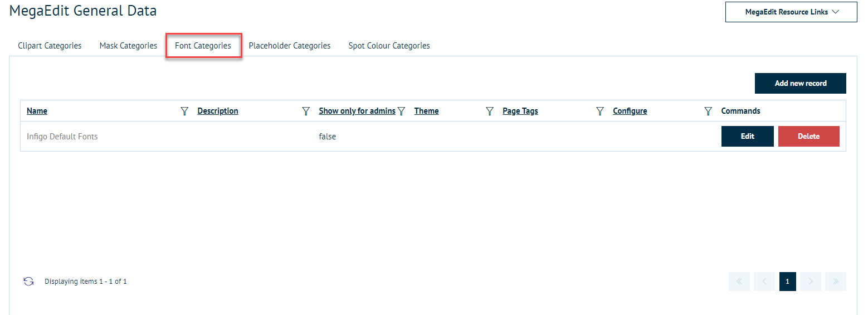The image size is (868, 315).
Task: Switch to the Clipart Categories tab
Action: coord(50,46)
